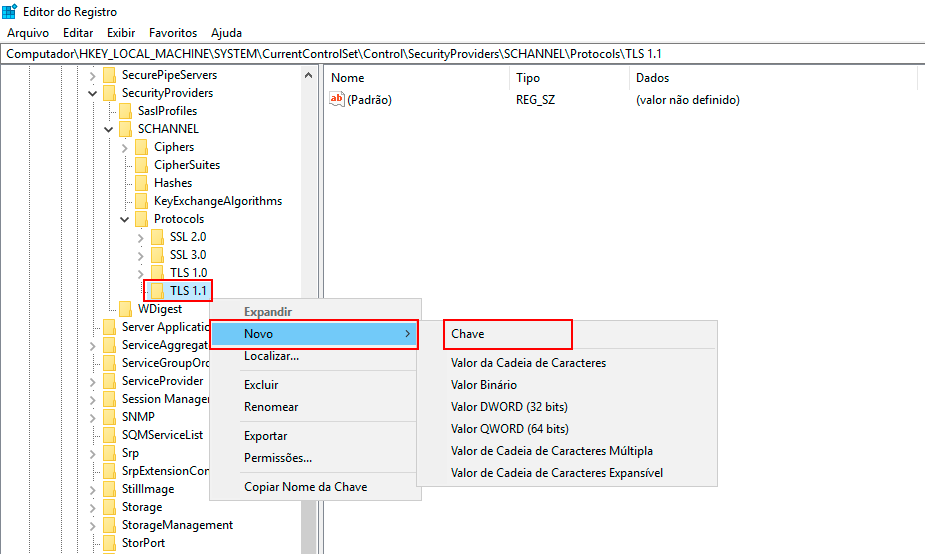Select the ServiceAggregat tree entry

(x=165, y=345)
